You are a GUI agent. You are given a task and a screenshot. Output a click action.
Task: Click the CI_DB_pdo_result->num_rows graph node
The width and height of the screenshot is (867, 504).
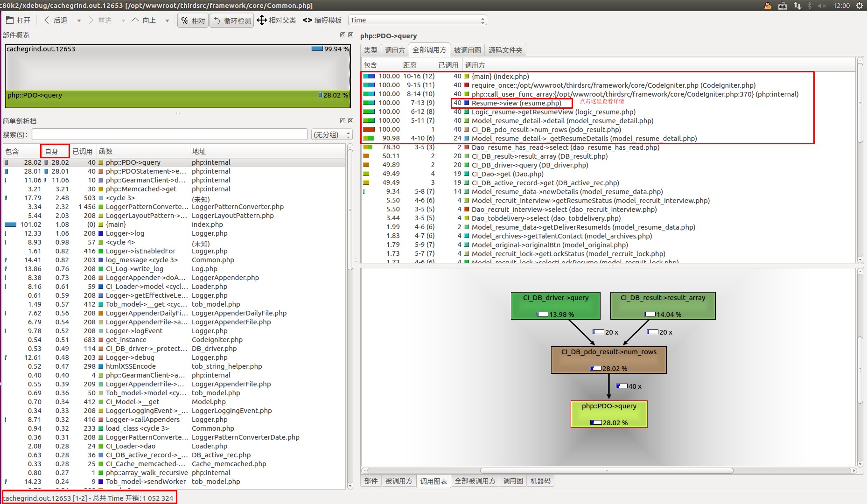pos(608,360)
